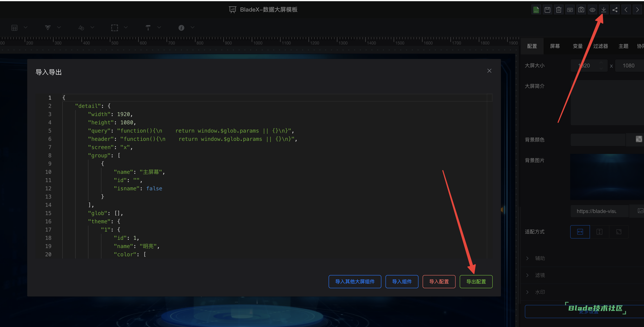
Task: Open dropdown arrow beside dashed frame icon
Action: pyautogui.click(x=126, y=27)
